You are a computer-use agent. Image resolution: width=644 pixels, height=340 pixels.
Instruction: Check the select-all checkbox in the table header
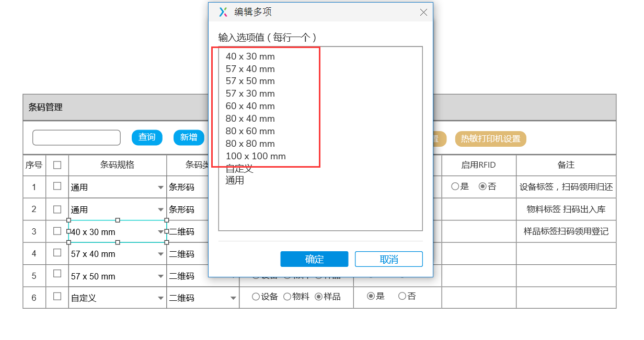[x=57, y=165]
